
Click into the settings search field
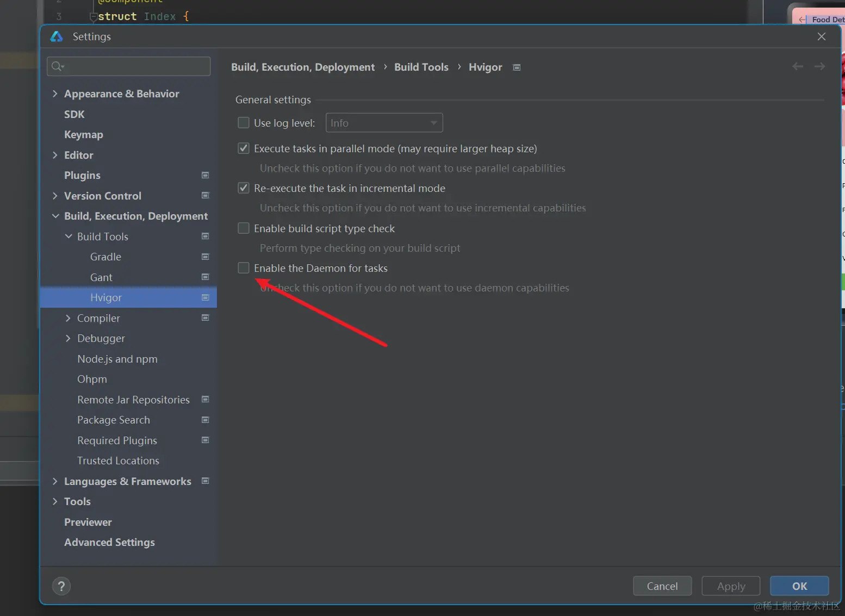pos(129,66)
